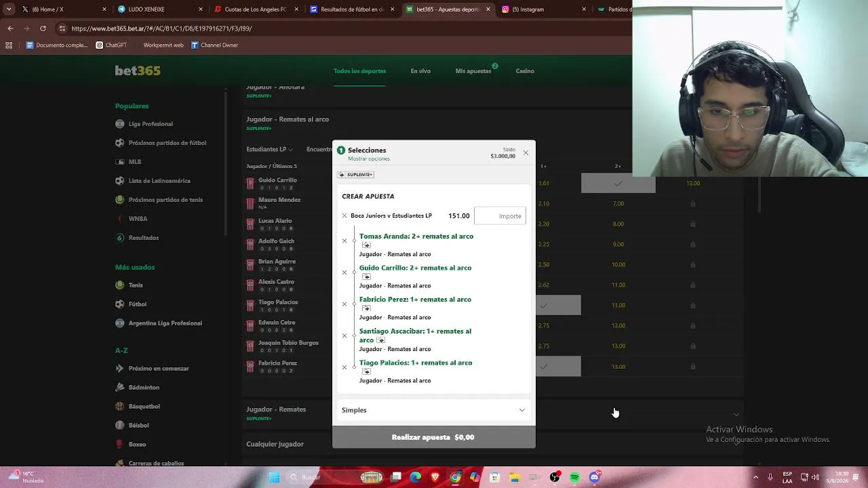
Task: Remove Guido Carrillo selection from bet slip
Action: (x=344, y=272)
